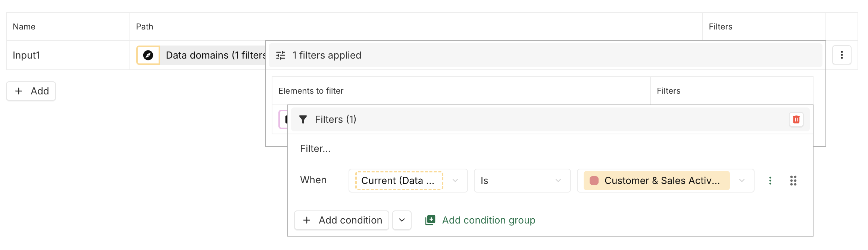Click Add condition group link
Screen dimensions: 868x250
[488, 220]
